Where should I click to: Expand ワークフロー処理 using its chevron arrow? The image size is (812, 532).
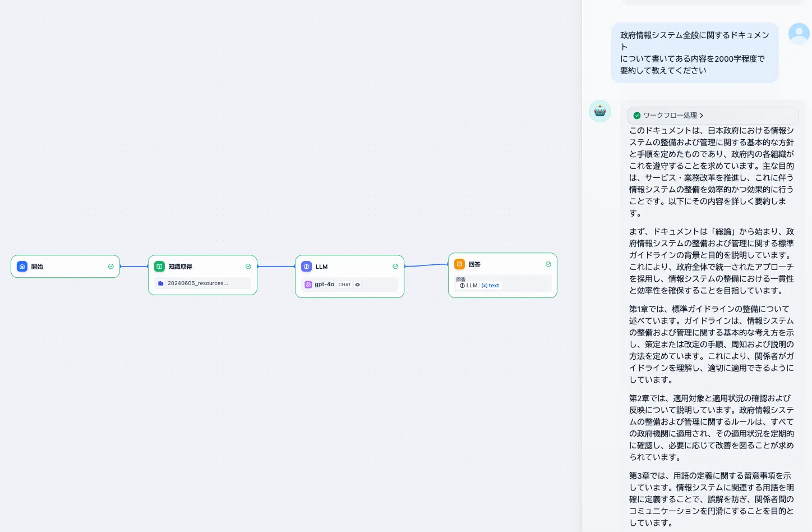pyautogui.click(x=702, y=116)
